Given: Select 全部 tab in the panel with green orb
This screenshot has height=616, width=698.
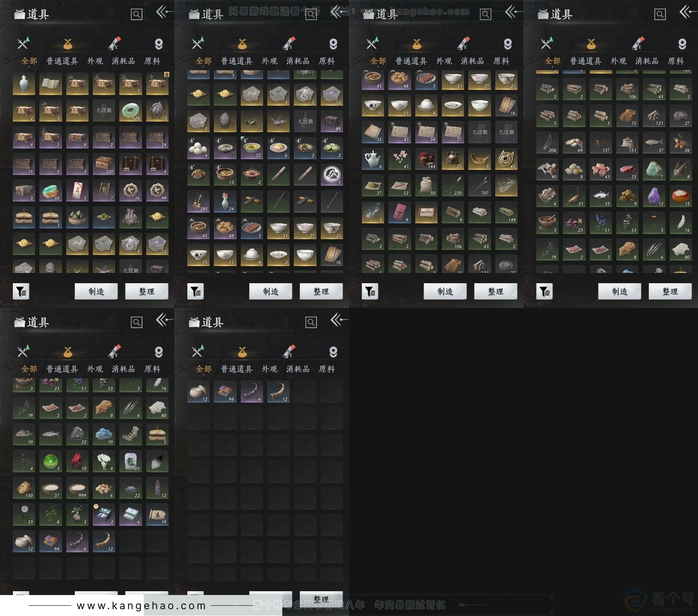Looking at the screenshot, I should tap(29, 369).
